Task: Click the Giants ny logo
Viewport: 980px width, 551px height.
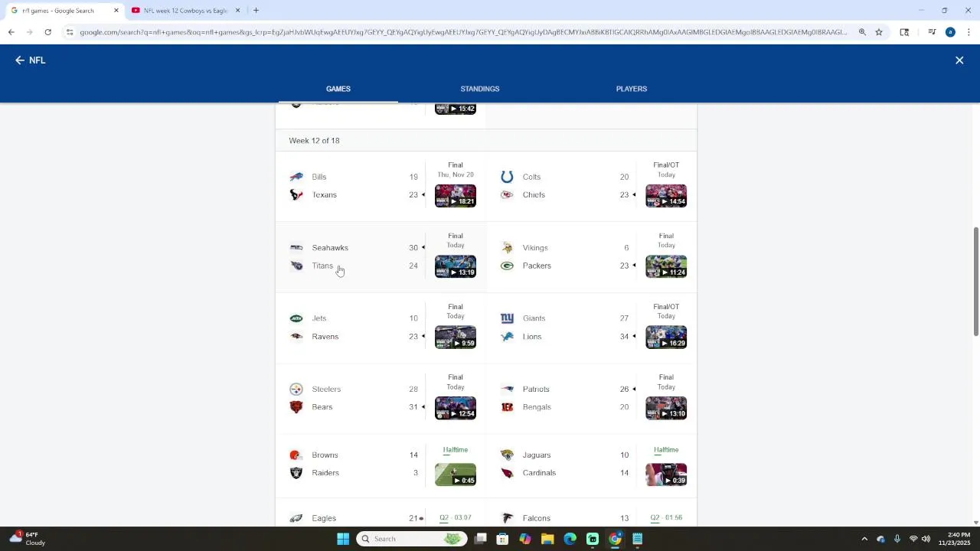Action: [507, 318]
